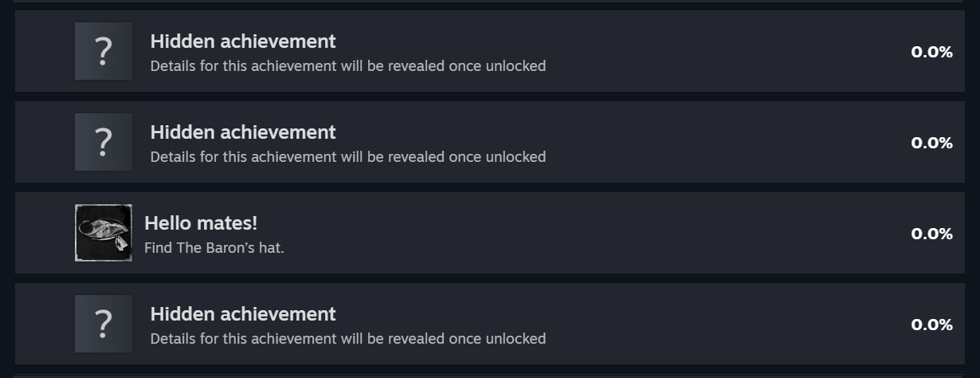Viewport: 980px width, 378px height.
Task: Click the "Find The Baron's hat." description
Action: 214,248
